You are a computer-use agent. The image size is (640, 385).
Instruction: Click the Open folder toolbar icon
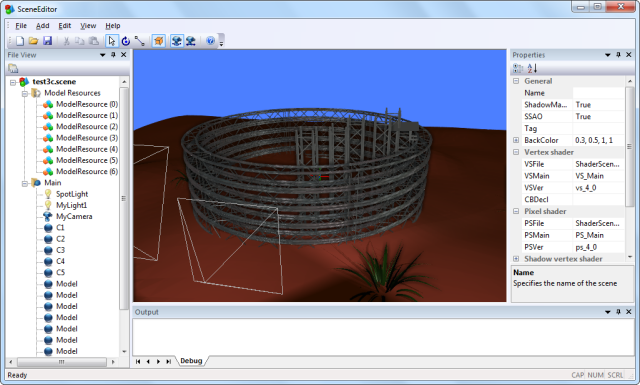33,41
